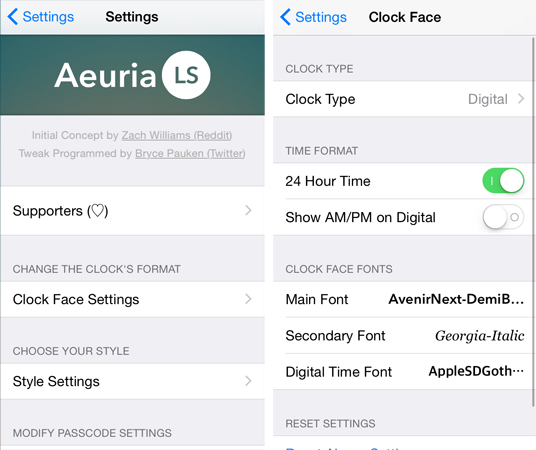536x450 pixels.
Task: Open the Zach Williams (Reddit) link
Action: (177, 135)
